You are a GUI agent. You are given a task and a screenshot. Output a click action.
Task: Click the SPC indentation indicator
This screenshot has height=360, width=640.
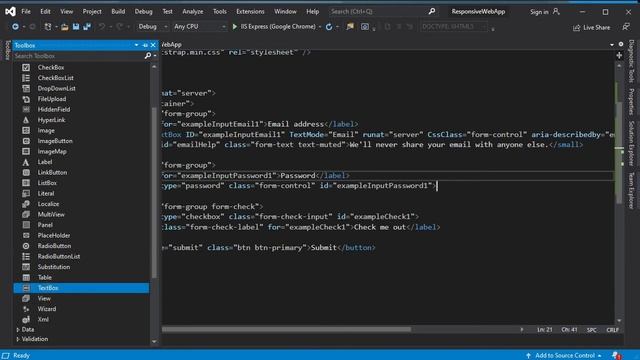(x=591, y=330)
